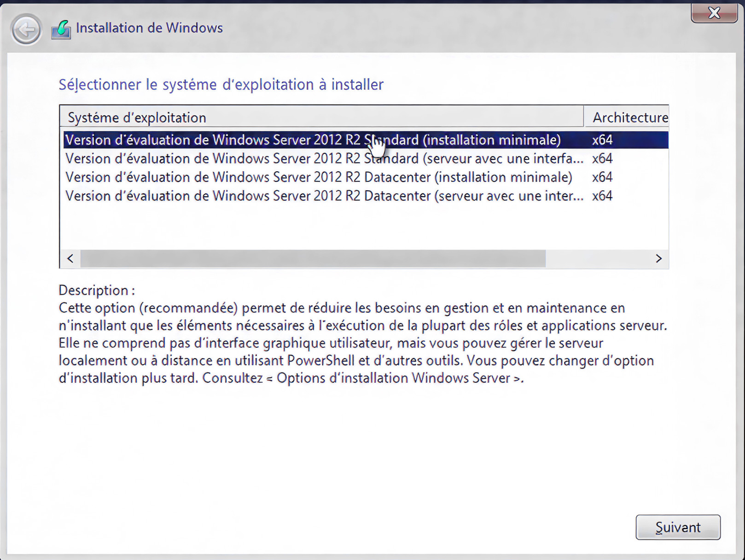Click the right scroll arrow of the list
The height and width of the screenshot is (560, 745).
(x=658, y=258)
